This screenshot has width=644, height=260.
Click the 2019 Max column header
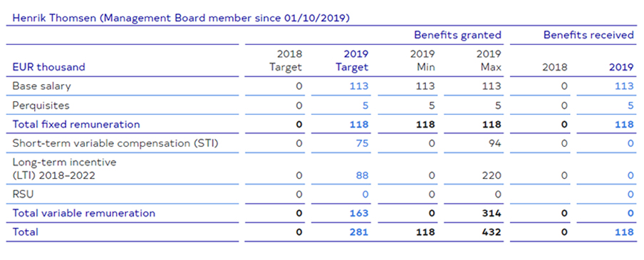pyautogui.click(x=489, y=61)
